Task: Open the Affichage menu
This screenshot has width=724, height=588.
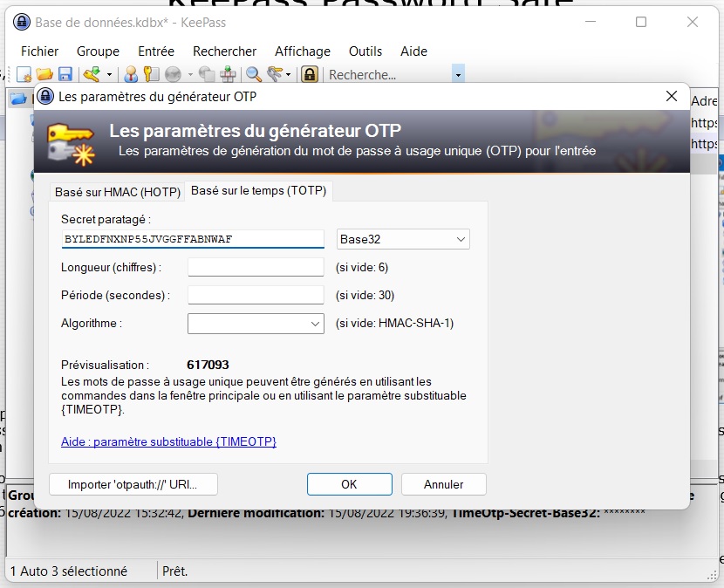Action: click(303, 51)
